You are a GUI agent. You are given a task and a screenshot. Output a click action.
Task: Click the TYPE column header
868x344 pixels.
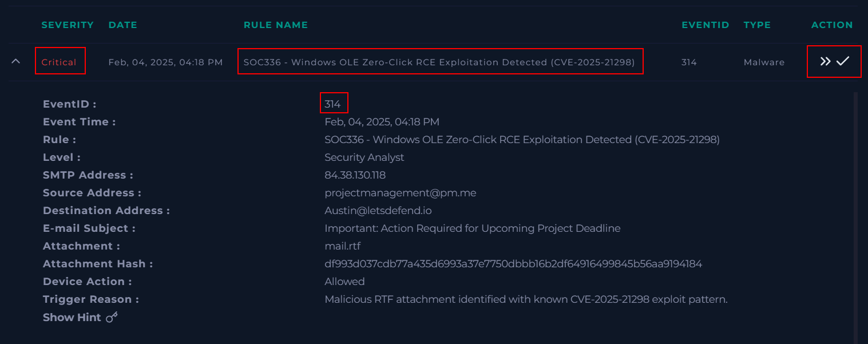tap(757, 25)
